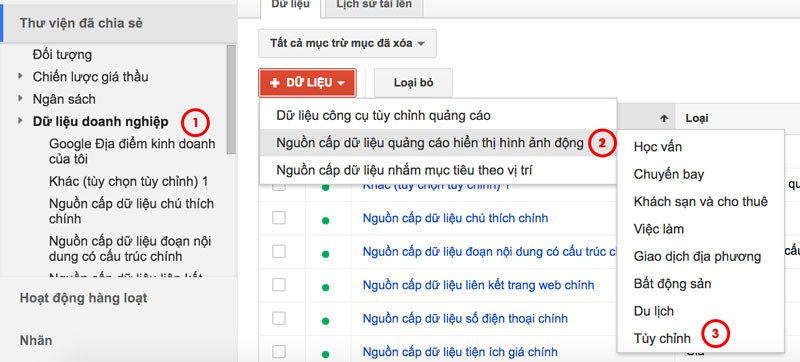
Task: Open the 'Nguồn cấp dữ liệu tiện ích giá chính' link
Action: pos(460,352)
